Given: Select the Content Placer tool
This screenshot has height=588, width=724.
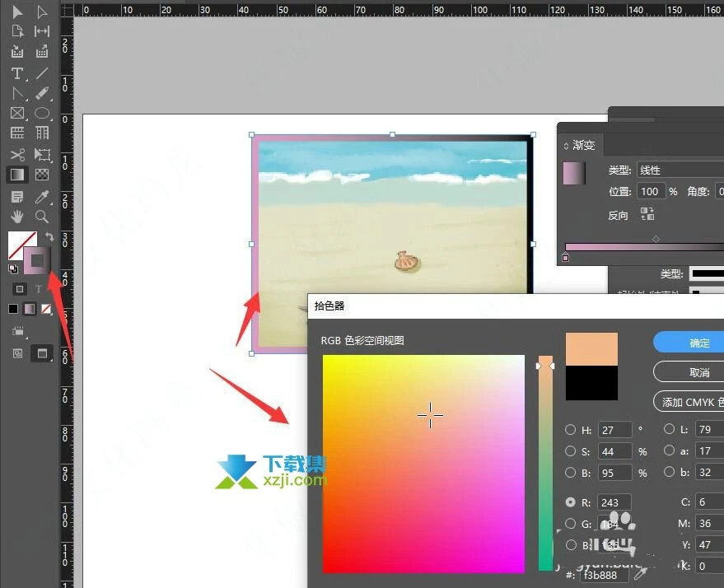Looking at the screenshot, I should 42,51.
